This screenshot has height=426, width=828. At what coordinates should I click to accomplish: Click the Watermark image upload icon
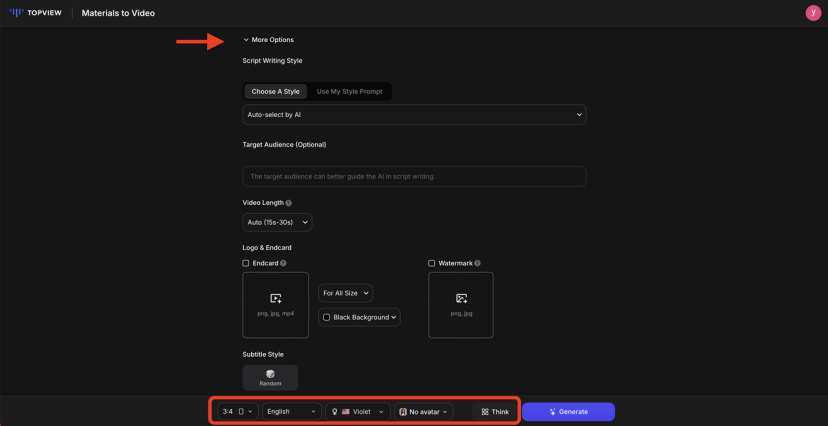point(461,298)
